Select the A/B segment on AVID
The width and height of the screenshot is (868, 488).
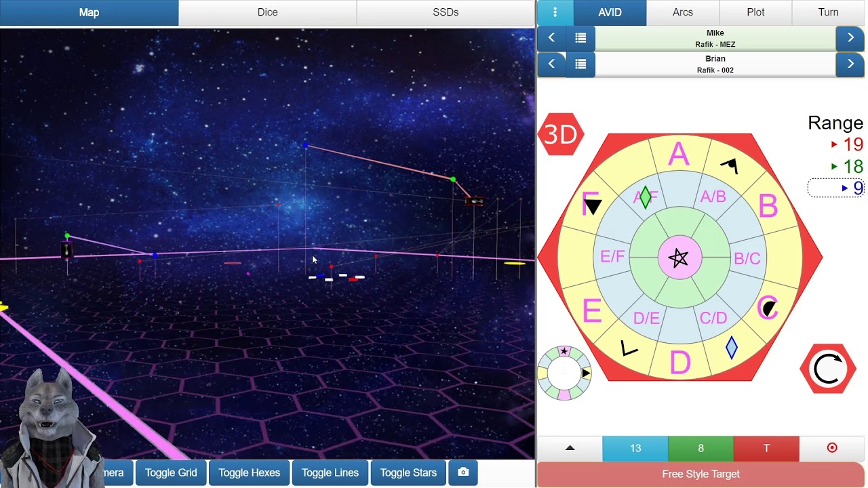point(713,197)
